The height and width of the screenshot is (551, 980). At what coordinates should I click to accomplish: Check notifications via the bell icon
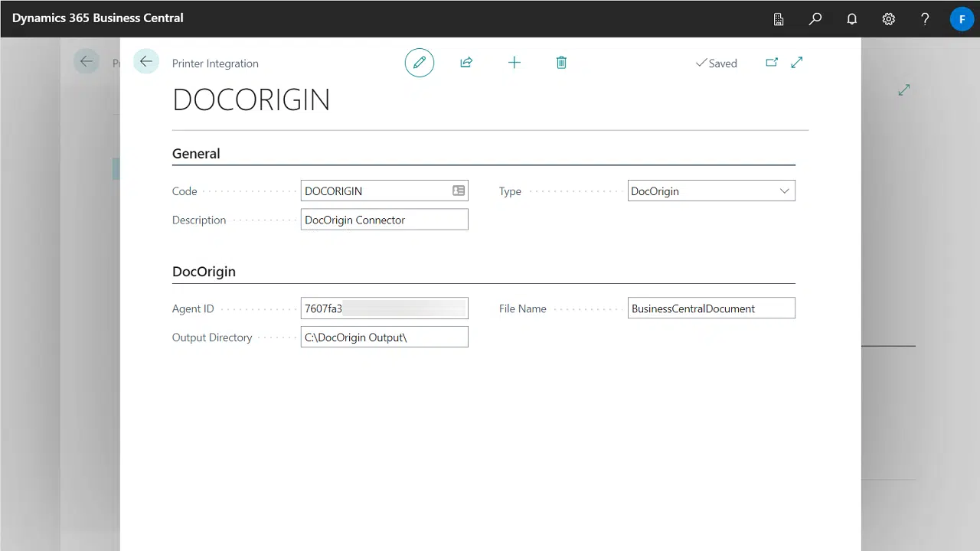[851, 18]
